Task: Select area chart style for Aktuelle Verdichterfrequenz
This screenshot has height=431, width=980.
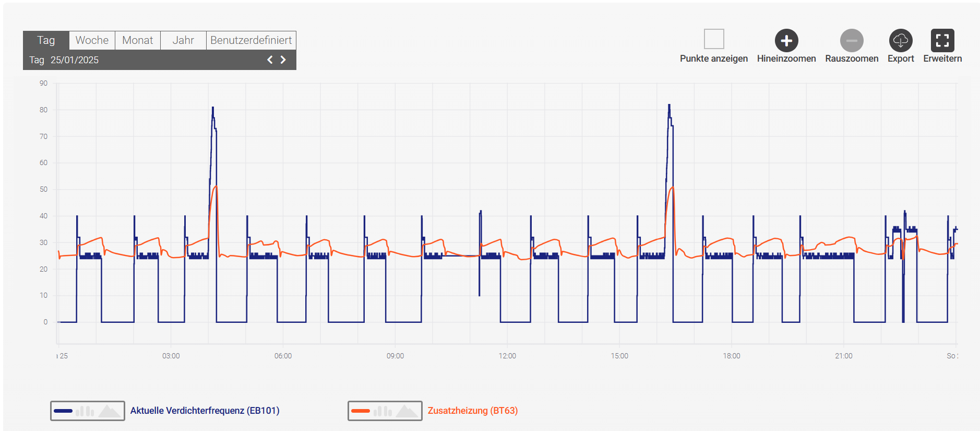Action: (109, 411)
